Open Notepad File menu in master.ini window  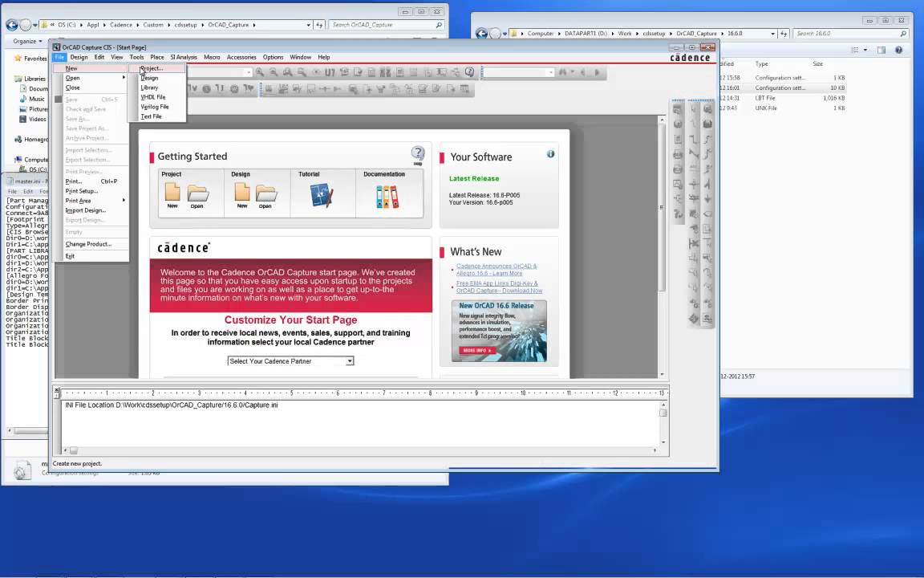(x=12, y=192)
